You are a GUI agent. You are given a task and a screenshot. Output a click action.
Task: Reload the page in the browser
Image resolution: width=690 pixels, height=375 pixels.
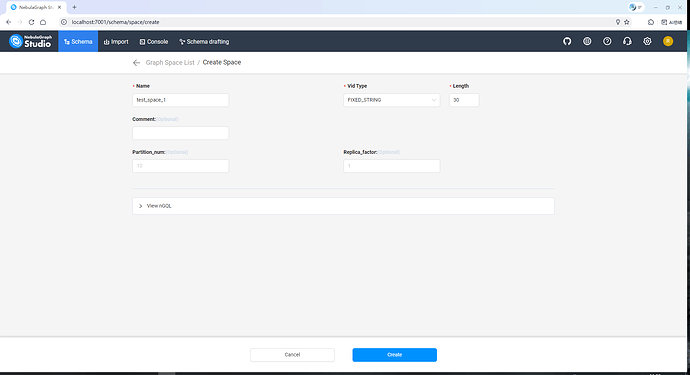coord(31,22)
